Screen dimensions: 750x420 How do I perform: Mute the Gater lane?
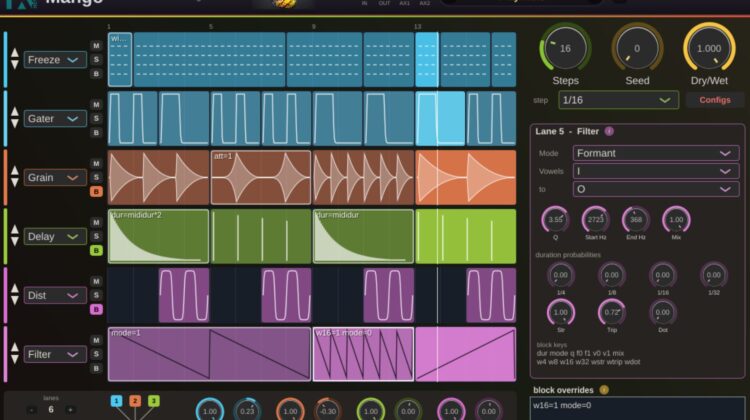point(96,104)
